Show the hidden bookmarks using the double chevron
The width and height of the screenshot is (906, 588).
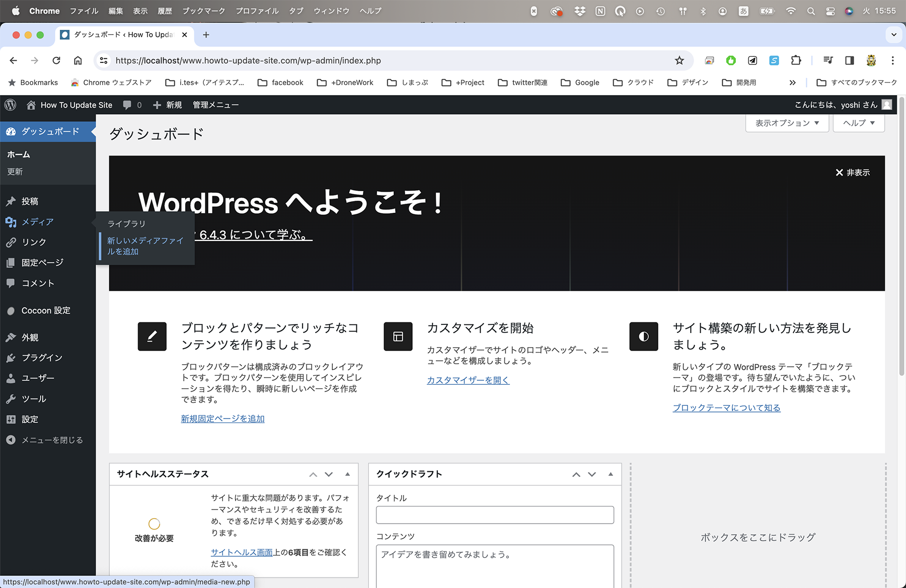coord(793,82)
